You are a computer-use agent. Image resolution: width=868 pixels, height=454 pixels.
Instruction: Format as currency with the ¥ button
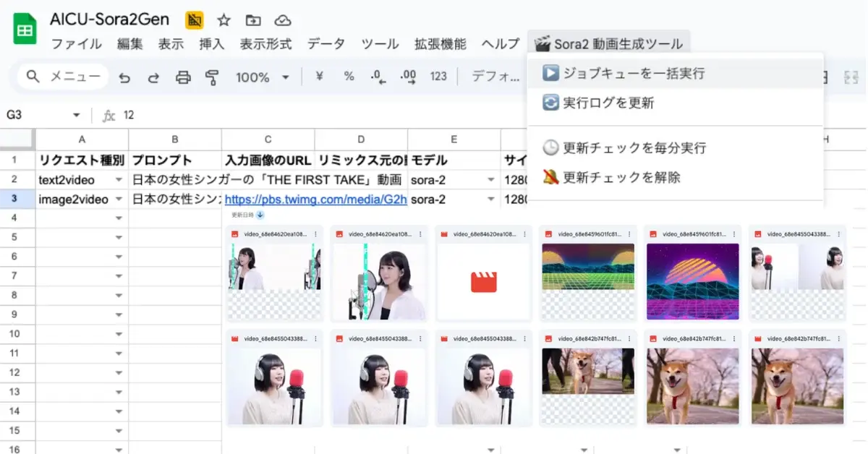click(319, 77)
